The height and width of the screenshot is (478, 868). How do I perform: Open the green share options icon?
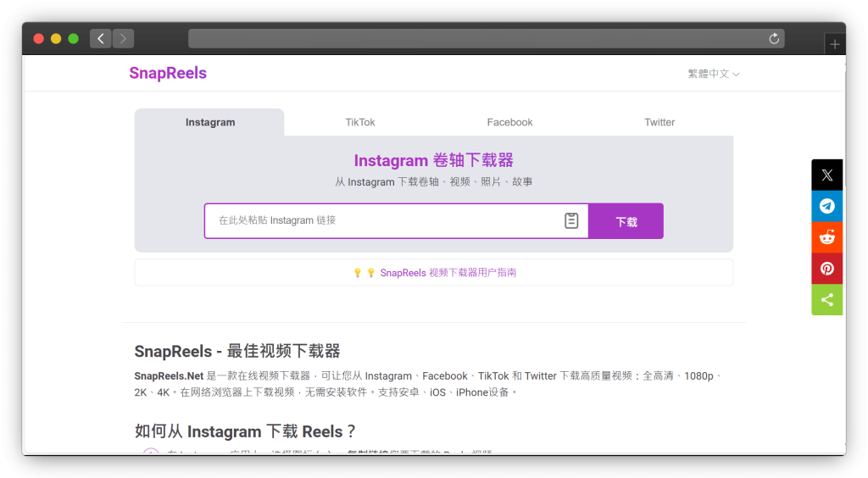[827, 300]
